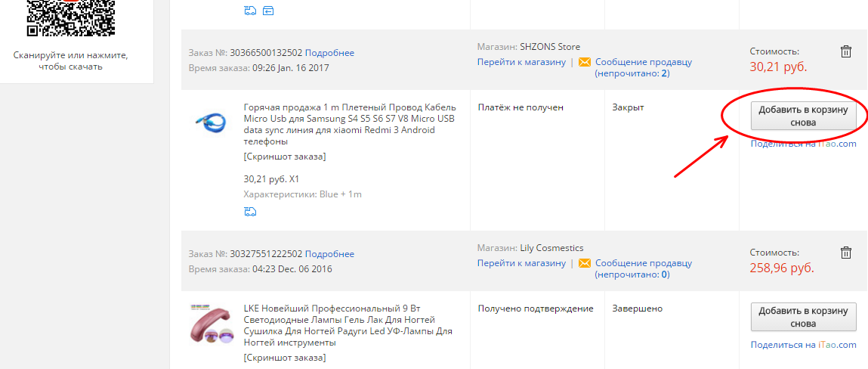Delete the SHZONS Store order with trash icon
This screenshot has height=369, width=868.
point(846,52)
